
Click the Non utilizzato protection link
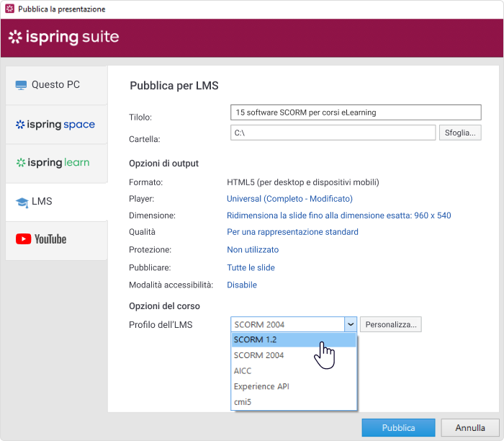pyautogui.click(x=253, y=249)
